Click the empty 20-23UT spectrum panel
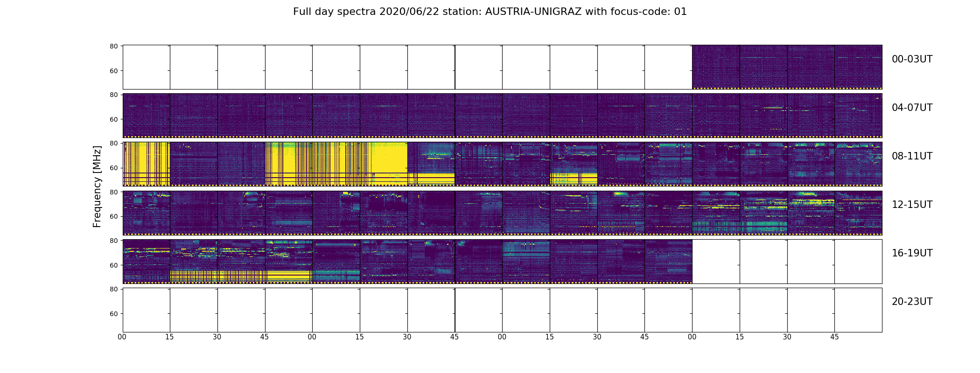980x373 pixels. click(502, 310)
